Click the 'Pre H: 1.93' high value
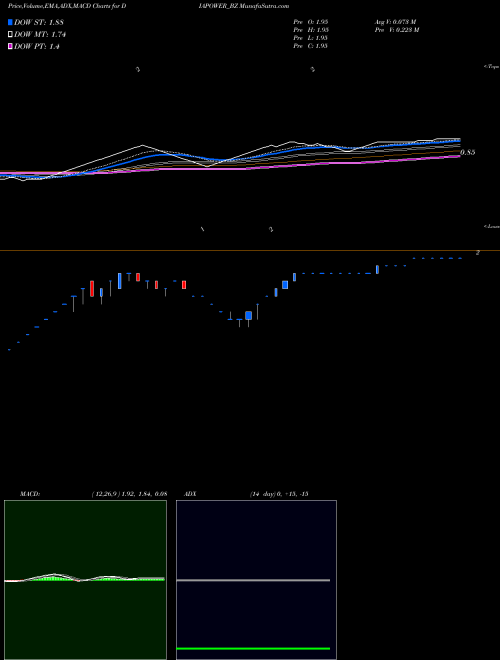500x660 pixels. (311, 30)
